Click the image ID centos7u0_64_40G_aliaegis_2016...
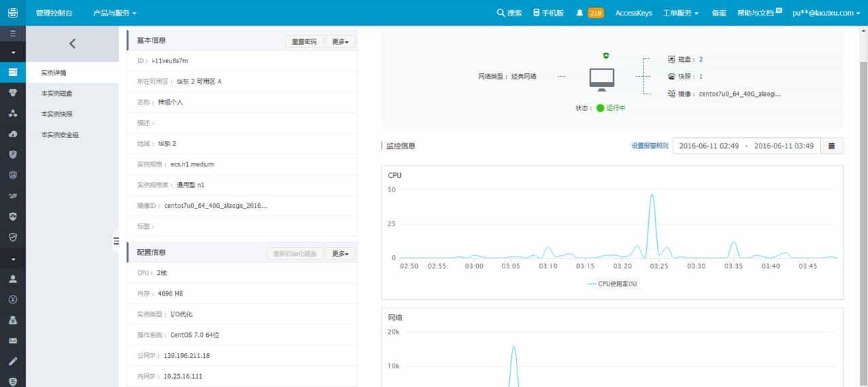 (x=216, y=206)
